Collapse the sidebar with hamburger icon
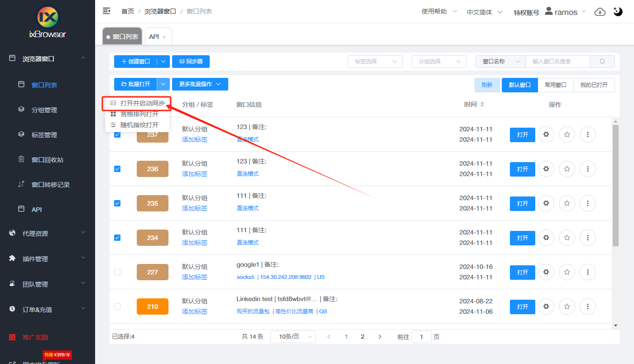This screenshot has width=634, height=364. 106,11
